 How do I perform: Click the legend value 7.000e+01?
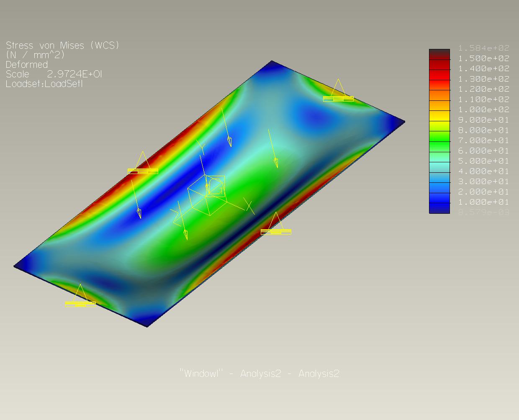(484, 140)
